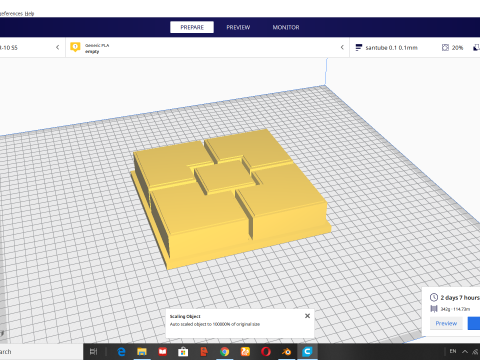
Task: Click the EN language indicator
Action: point(453,351)
